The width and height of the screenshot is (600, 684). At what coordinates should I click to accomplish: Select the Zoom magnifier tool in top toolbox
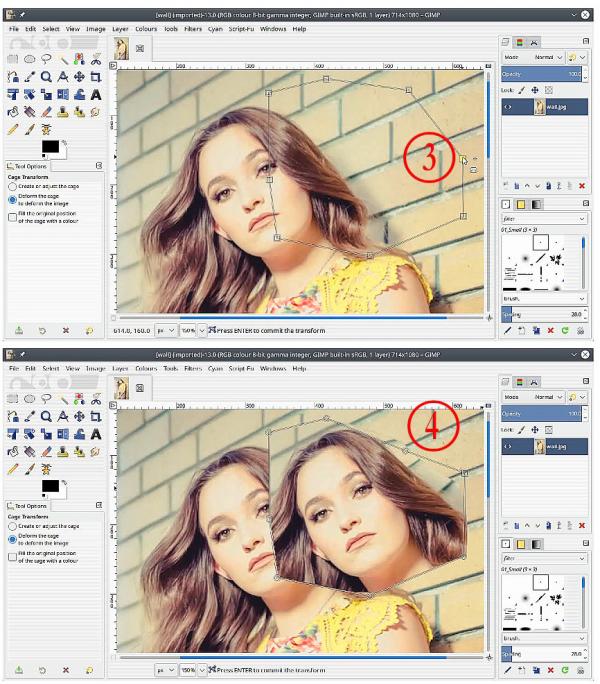tap(46, 77)
